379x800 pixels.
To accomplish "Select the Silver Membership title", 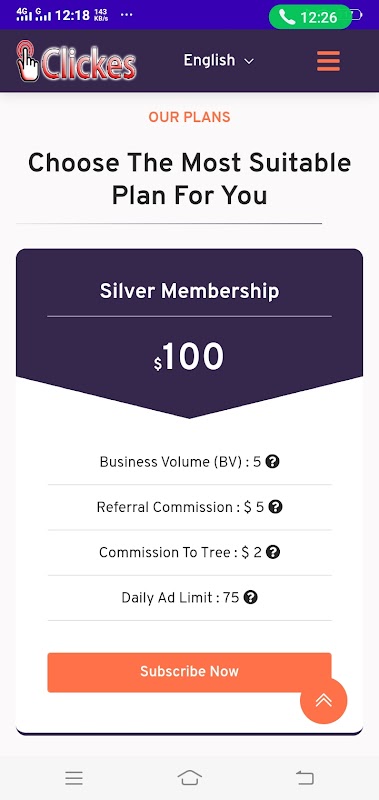I will pyautogui.click(x=189, y=291).
